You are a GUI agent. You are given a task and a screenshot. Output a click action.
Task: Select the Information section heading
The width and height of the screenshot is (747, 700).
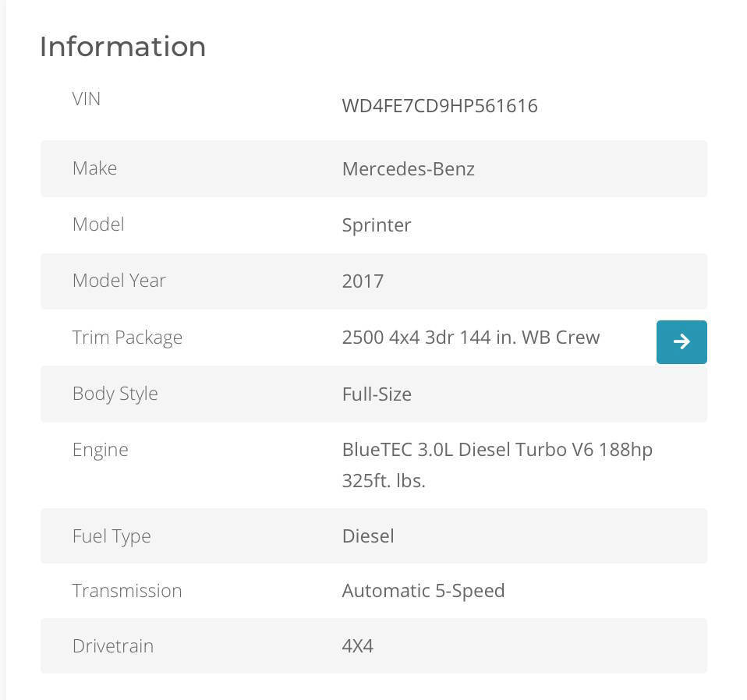122,47
